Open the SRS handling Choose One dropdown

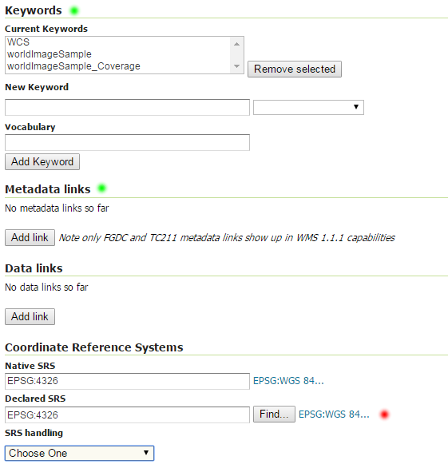79,453
